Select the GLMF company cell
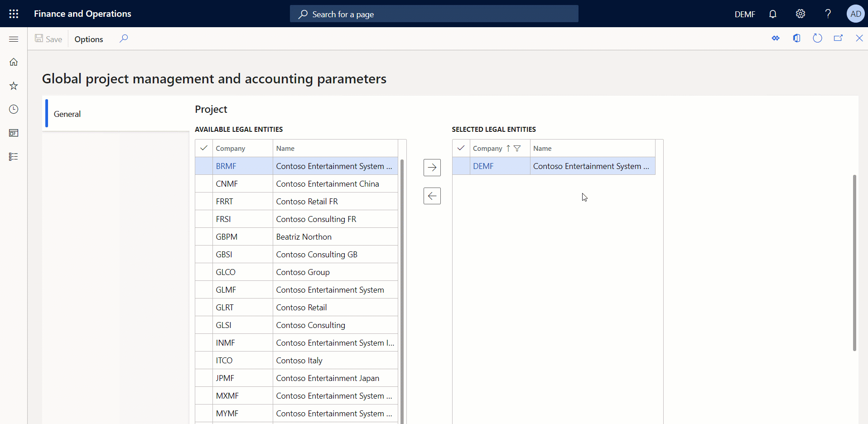This screenshot has height=424, width=868. point(243,289)
